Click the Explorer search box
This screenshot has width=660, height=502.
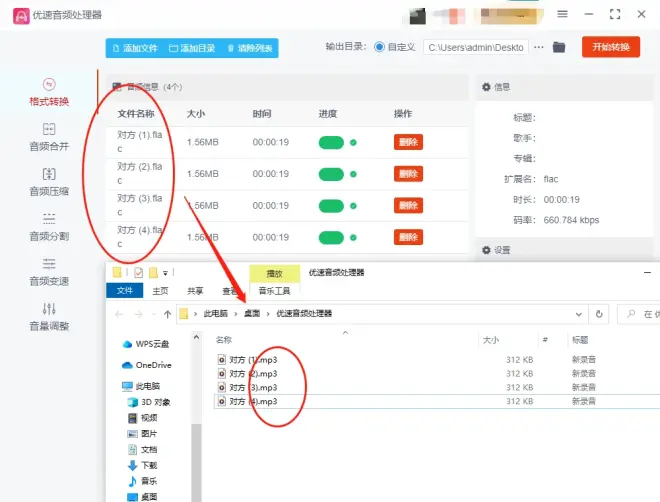(640, 314)
